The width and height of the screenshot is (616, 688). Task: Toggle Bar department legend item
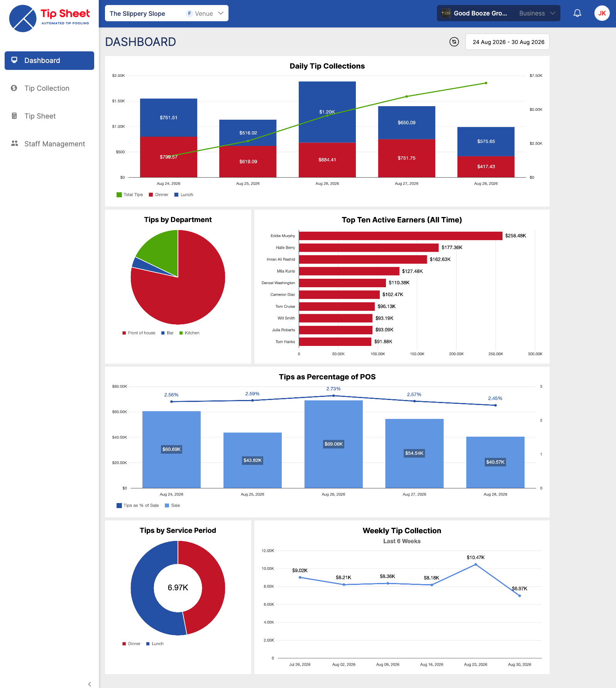(x=168, y=333)
